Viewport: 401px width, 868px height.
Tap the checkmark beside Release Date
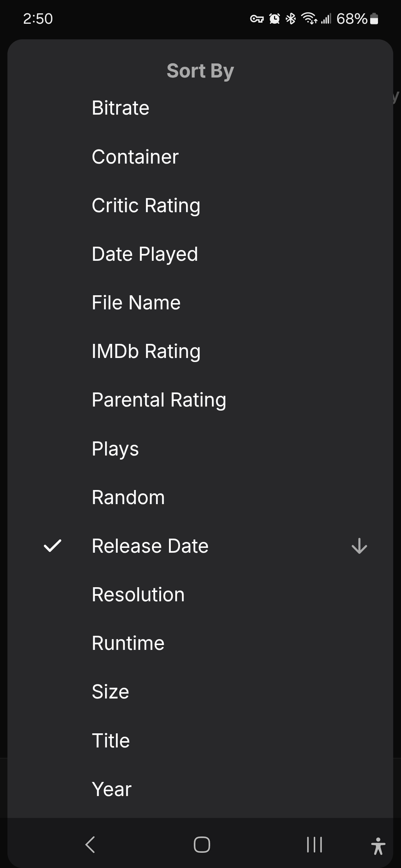point(52,546)
